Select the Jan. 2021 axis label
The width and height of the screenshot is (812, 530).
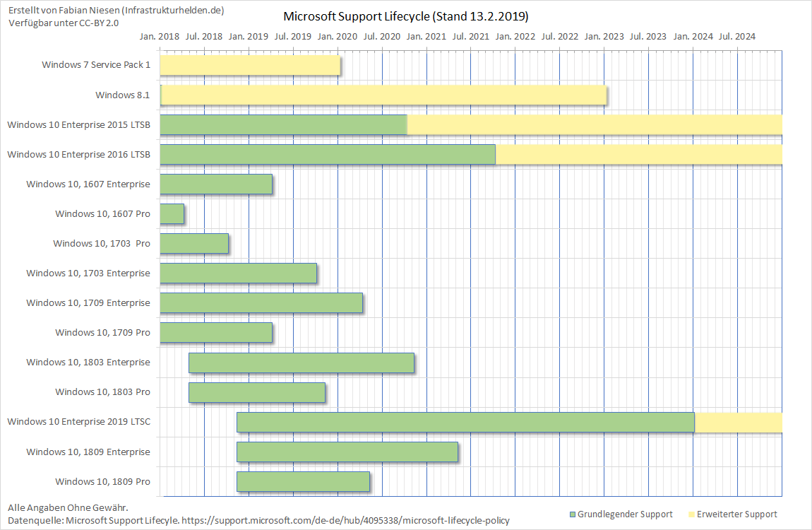point(426,37)
